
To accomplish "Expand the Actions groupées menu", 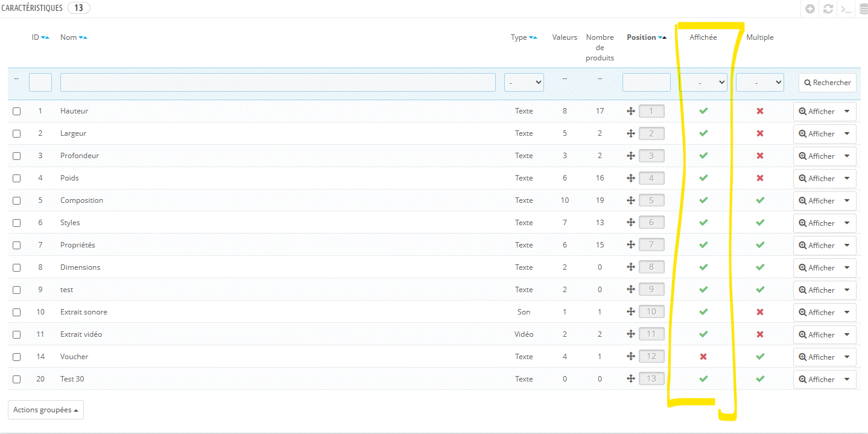I will tap(46, 410).
